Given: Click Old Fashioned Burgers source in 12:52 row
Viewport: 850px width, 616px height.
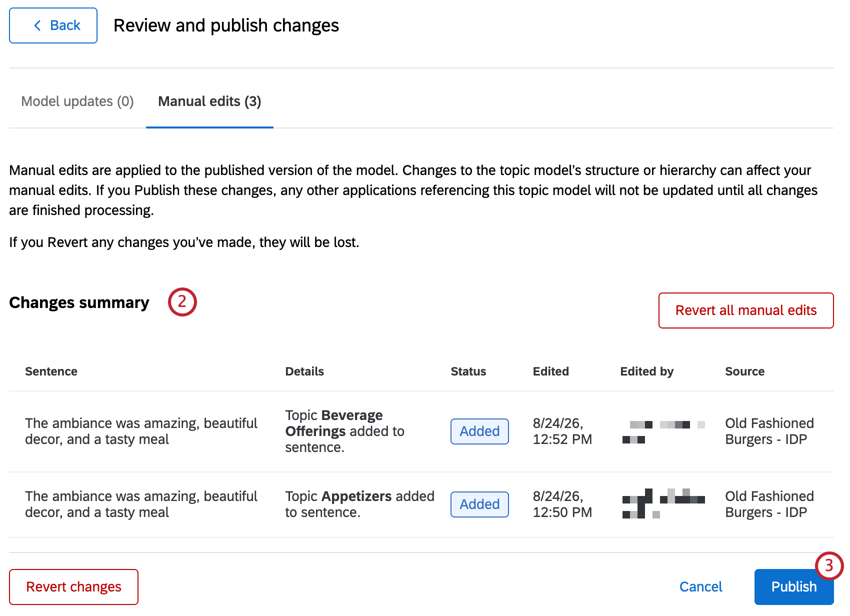Looking at the screenshot, I should [769, 431].
